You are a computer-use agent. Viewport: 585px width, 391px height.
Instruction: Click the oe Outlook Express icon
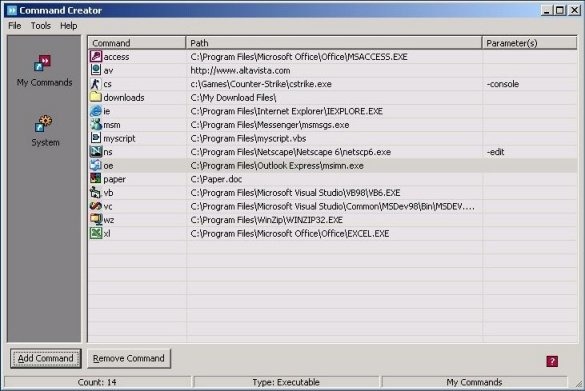pos(96,165)
